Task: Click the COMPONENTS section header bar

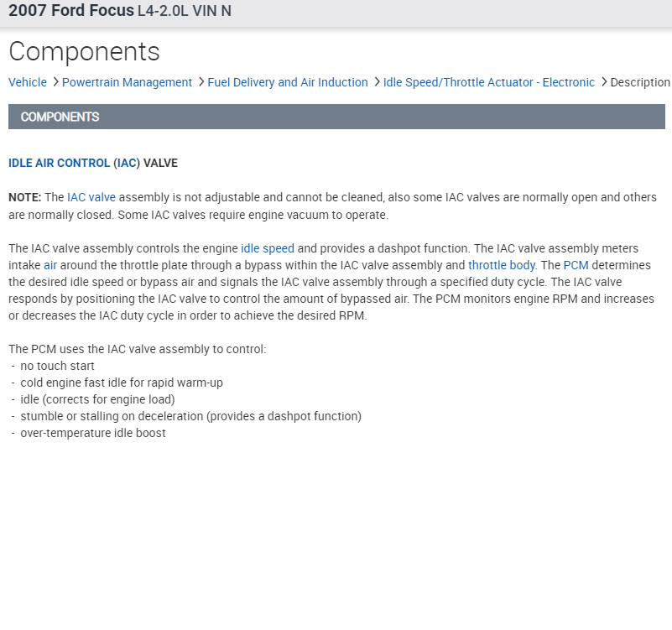Action: click(336, 117)
